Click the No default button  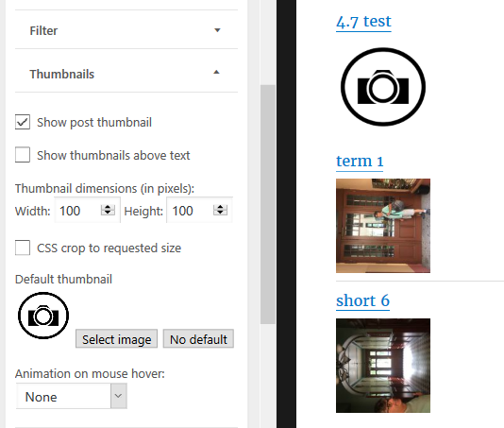click(198, 338)
